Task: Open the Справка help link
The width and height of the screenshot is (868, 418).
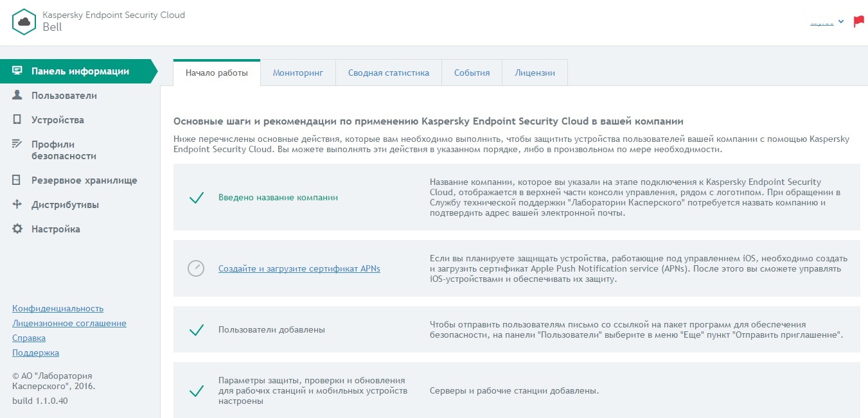Action: (x=29, y=338)
